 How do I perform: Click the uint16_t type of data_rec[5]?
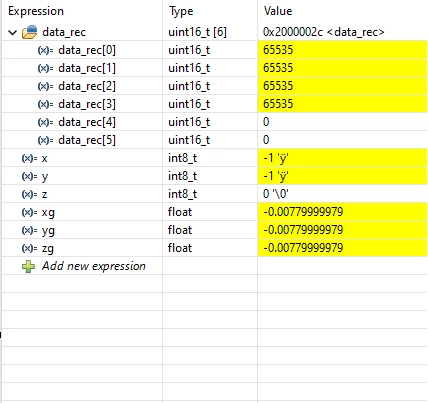(x=189, y=140)
